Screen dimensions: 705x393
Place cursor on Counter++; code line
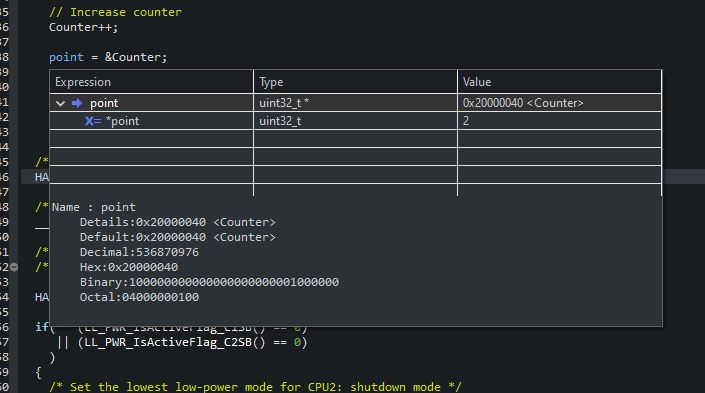tap(84, 27)
